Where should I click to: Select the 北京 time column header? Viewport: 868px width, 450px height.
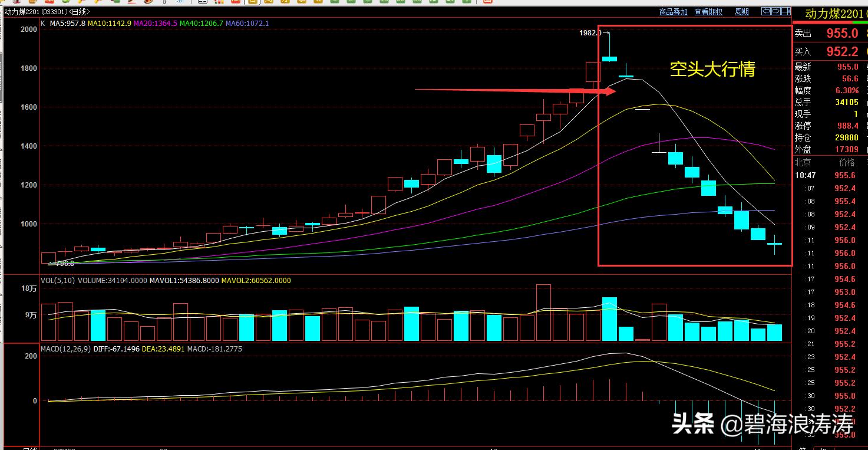pyautogui.click(x=803, y=162)
